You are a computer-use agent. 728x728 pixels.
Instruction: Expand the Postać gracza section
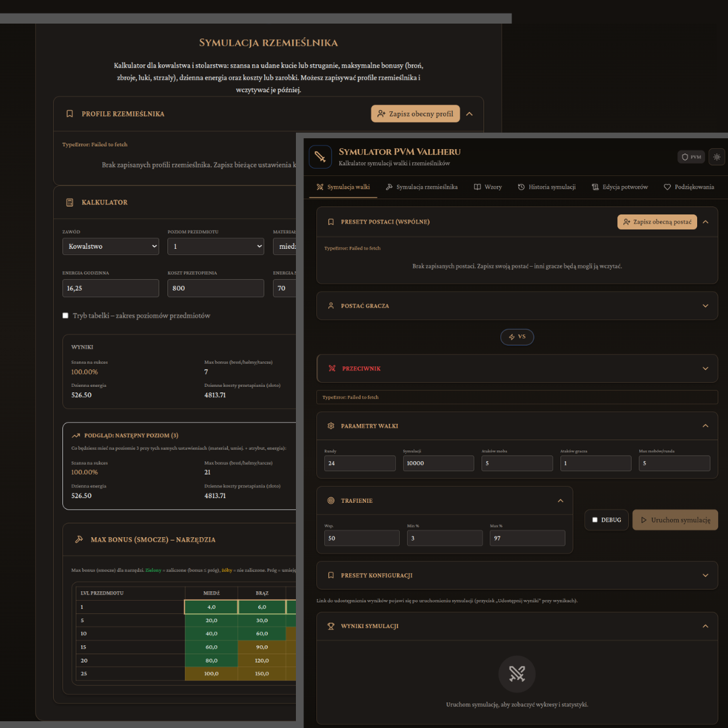(x=517, y=305)
